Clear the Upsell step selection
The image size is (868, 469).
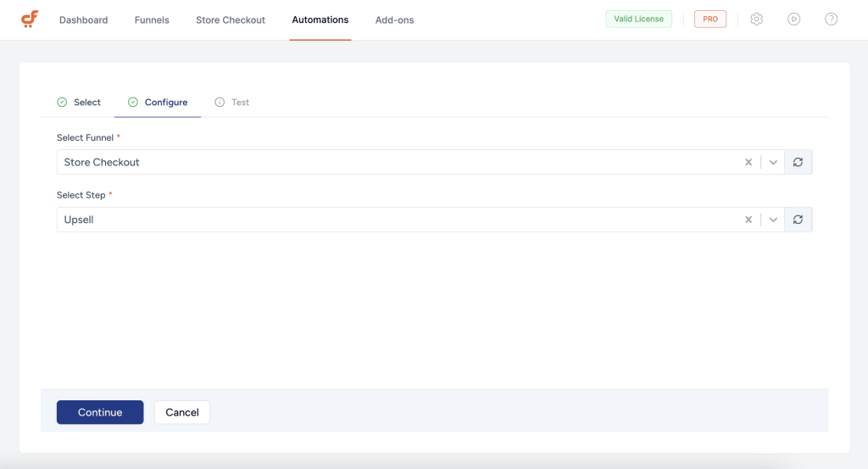(748, 220)
